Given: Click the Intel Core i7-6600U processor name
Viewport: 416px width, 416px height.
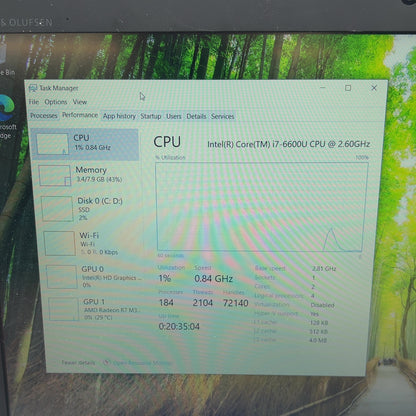Looking at the screenshot, I should coord(289,144).
